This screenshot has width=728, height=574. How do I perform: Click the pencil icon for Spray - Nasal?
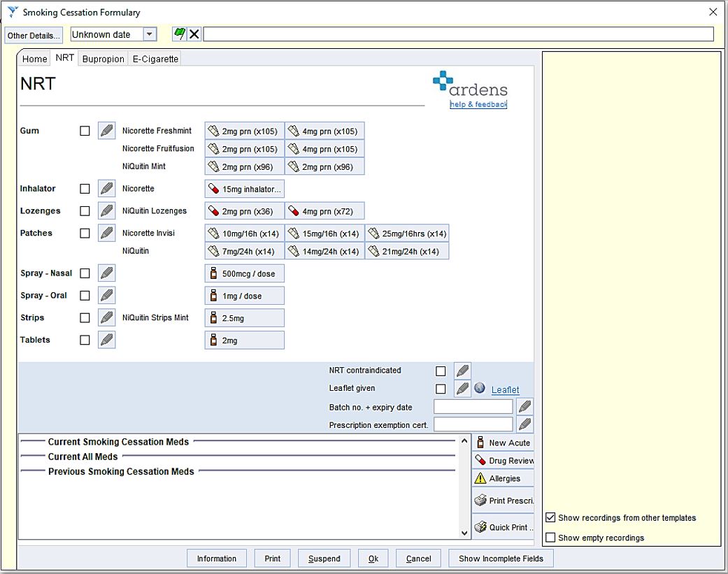coord(107,273)
